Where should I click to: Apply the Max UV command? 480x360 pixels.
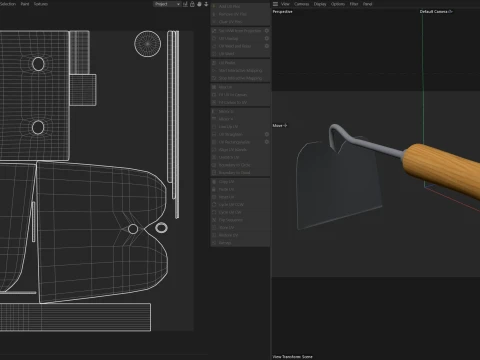pyautogui.click(x=240, y=87)
